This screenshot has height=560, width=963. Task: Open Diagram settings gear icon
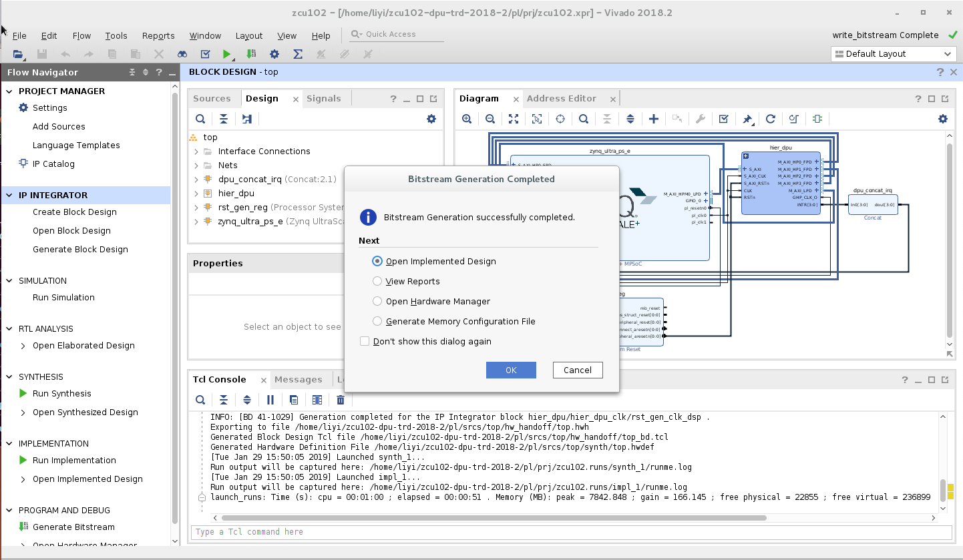[943, 119]
